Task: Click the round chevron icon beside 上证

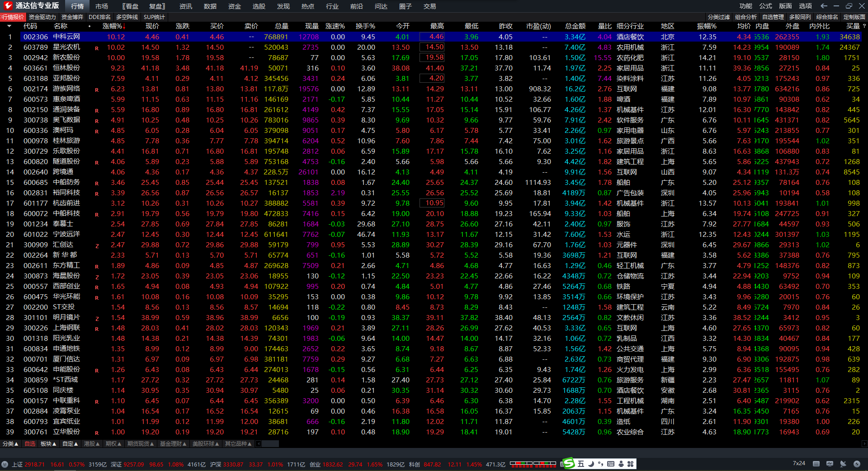Action: [x=5, y=464]
